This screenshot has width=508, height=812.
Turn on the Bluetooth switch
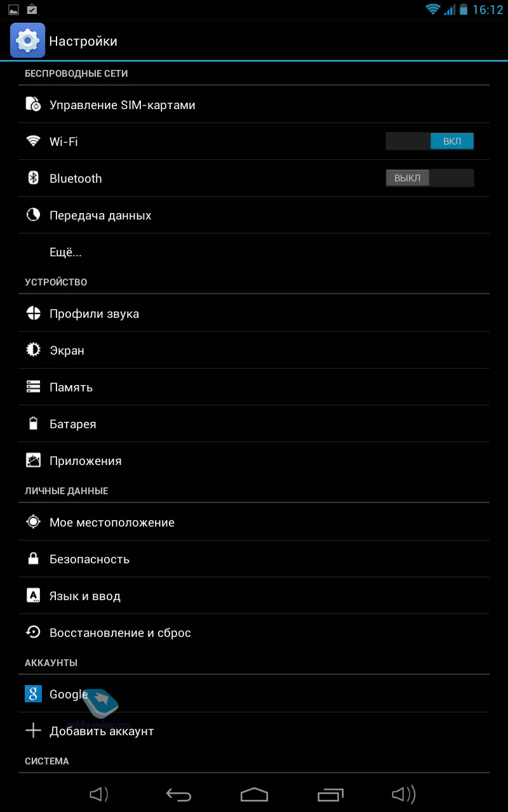pyautogui.click(x=430, y=178)
